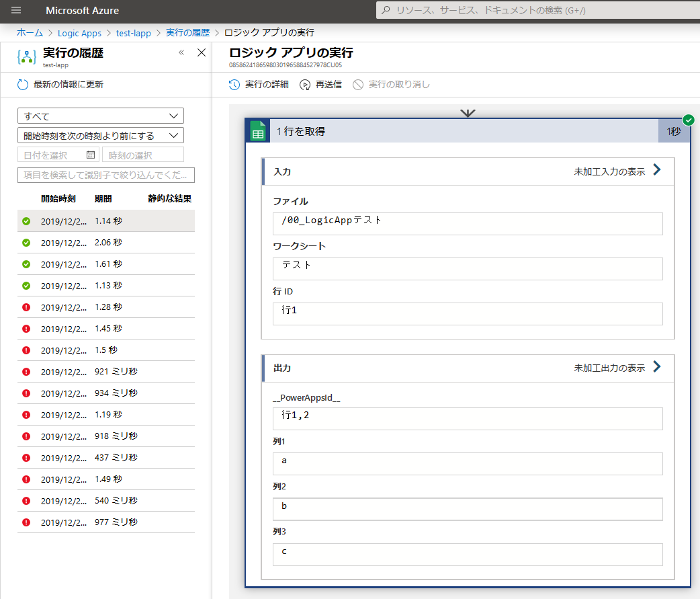Screen dimensions: 700x599
Task: Click the ファイル value /00_LogicAppテスト
Action: tap(468, 223)
